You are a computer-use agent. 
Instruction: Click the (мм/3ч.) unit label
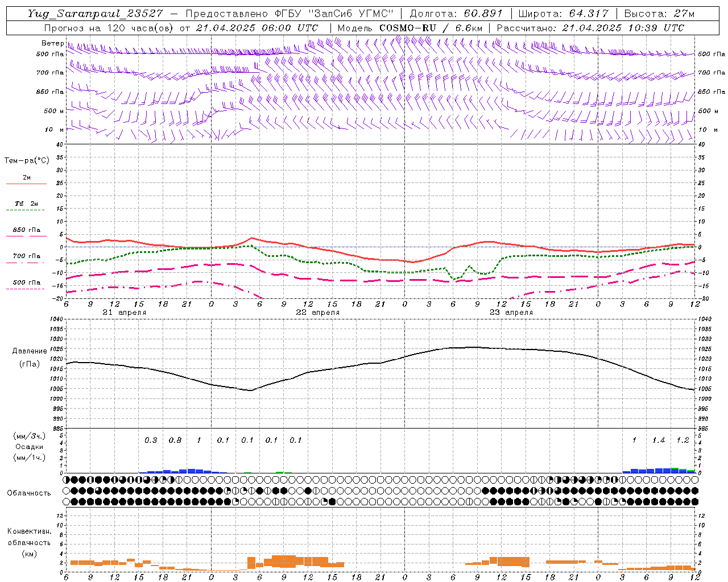click(x=29, y=436)
